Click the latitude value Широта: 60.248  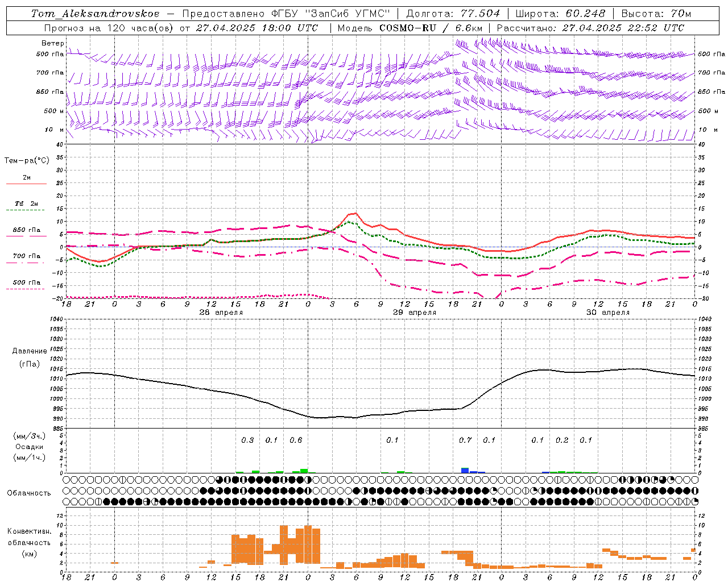[562, 14]
